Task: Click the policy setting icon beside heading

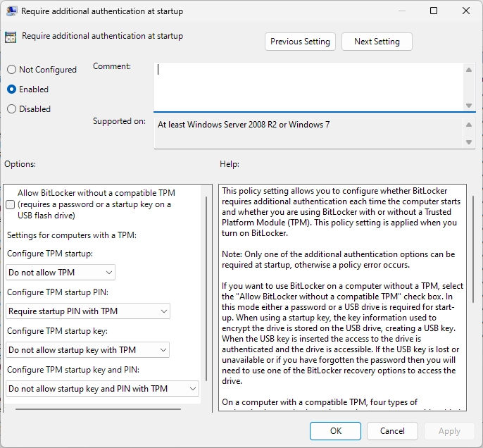Action: (x=11, y=37)
